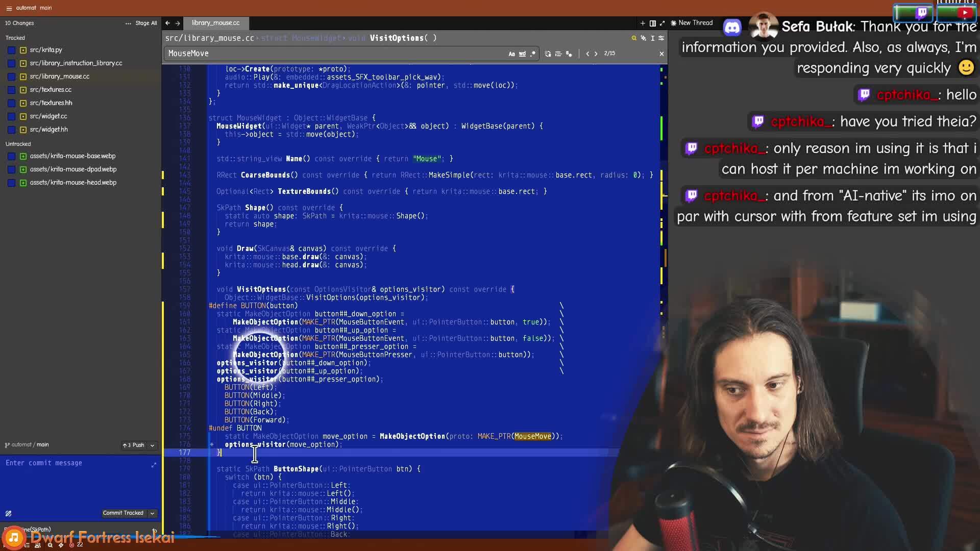This screenshot has height=551, width=980.
Task: Click the Stage All button
Action: [146, 23]
